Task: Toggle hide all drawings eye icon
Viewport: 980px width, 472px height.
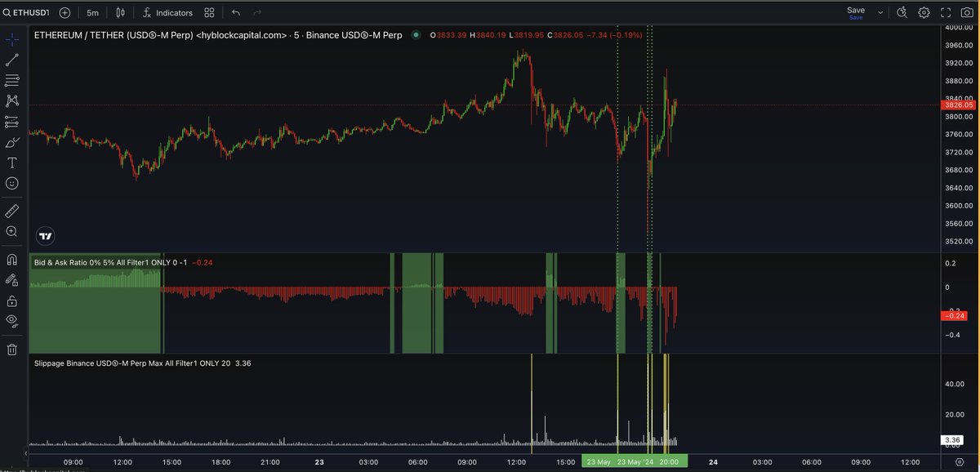Action: [12, 321]
